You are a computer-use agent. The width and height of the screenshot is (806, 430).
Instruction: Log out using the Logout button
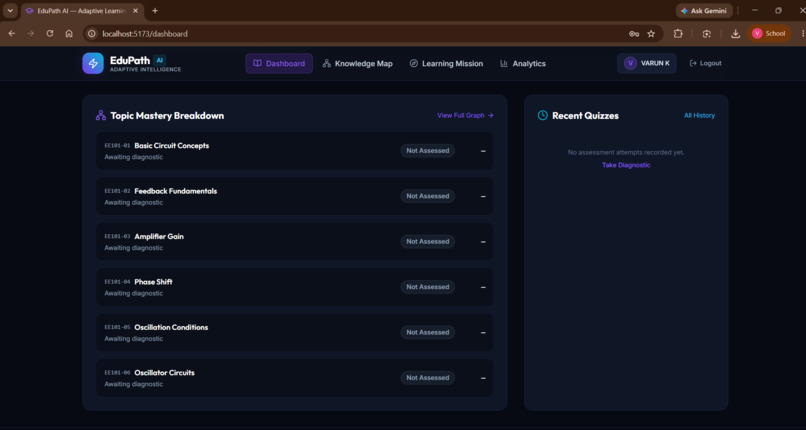tap(705, 63)
